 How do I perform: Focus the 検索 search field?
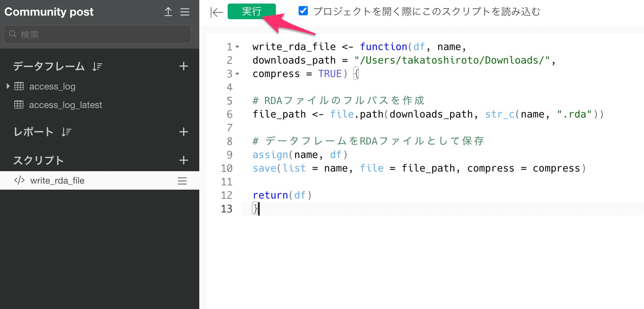98,34
